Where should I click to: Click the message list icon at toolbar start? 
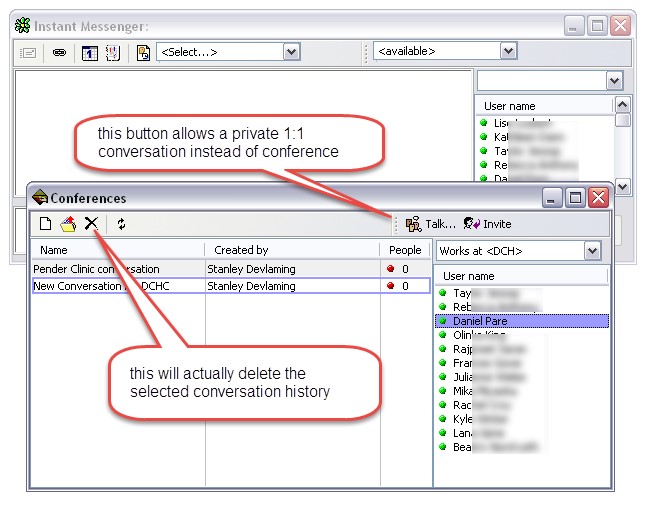[x=28, y=53]
